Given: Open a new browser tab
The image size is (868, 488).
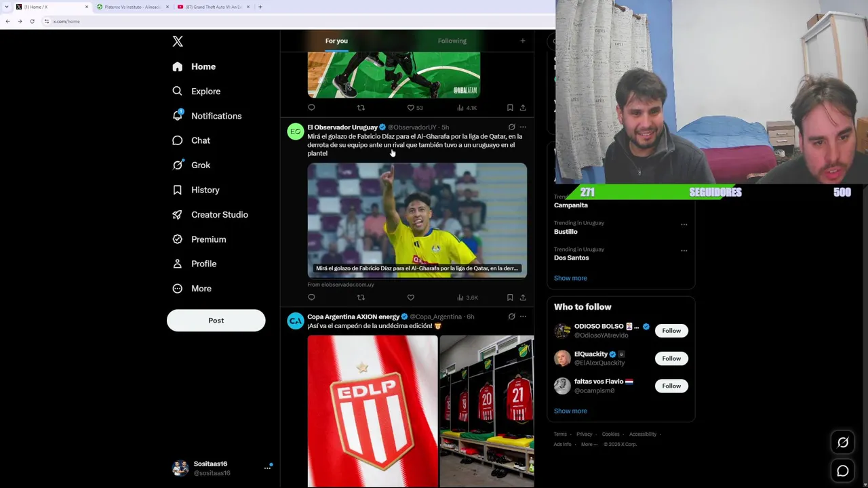Looking at the screenshot, I should pos(260,7).
